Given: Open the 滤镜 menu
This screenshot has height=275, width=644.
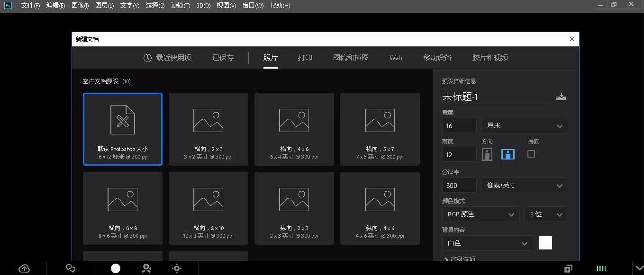Looking at the screenshot, I should tap(180, 5).
